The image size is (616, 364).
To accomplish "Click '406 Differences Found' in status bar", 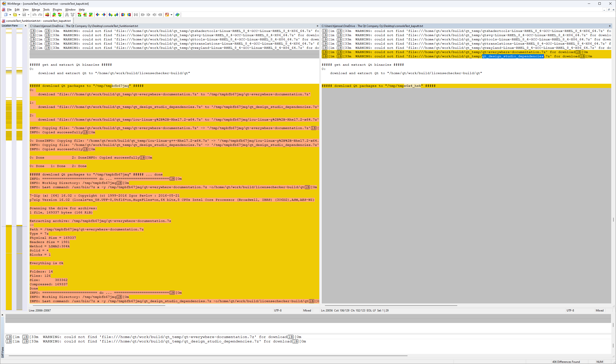I will coord(566,362).
